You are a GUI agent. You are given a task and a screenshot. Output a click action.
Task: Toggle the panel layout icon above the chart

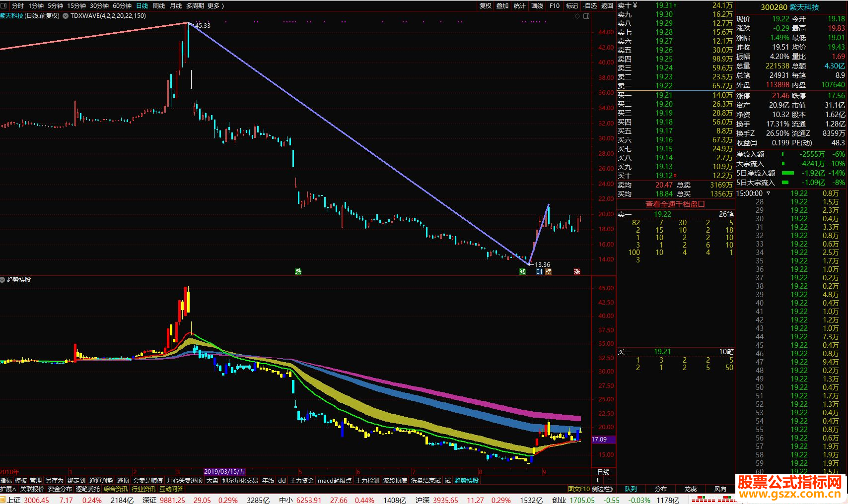click(x=586, y=16)
